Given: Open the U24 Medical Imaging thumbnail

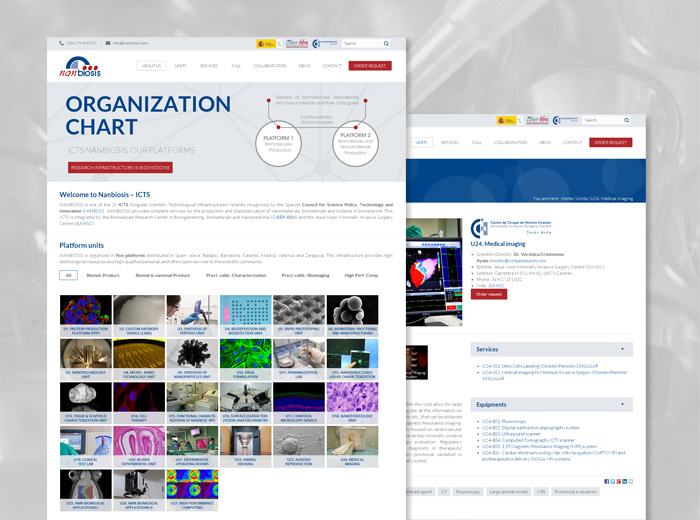Looking at the screenshot, I should point(352,446).
